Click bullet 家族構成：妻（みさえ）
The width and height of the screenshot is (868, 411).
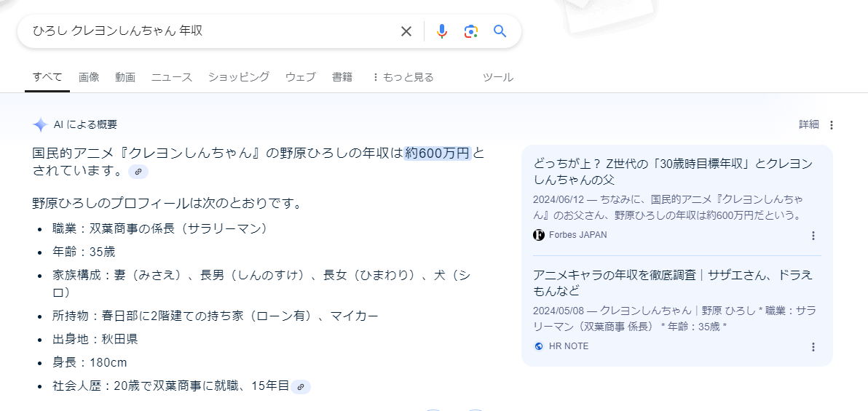point(262,284)
